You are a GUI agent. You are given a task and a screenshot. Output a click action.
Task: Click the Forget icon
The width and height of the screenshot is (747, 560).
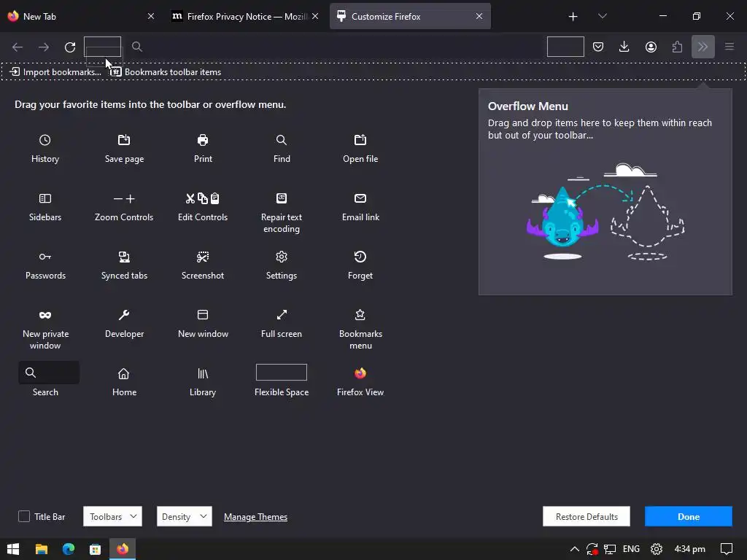(x=360, y=257)
